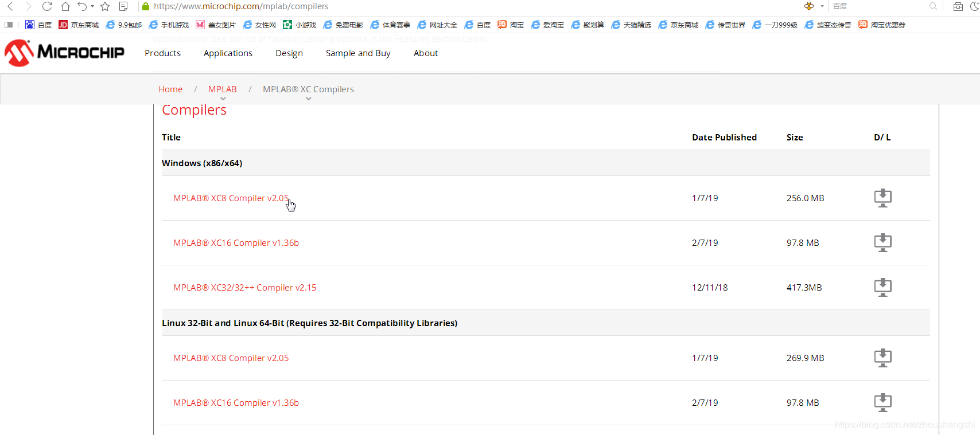Open the 体育赛事 bookmark
Image resolution: width=980 pixels, height=435 pixels.
pyautogui.click(x=390, y=25)
